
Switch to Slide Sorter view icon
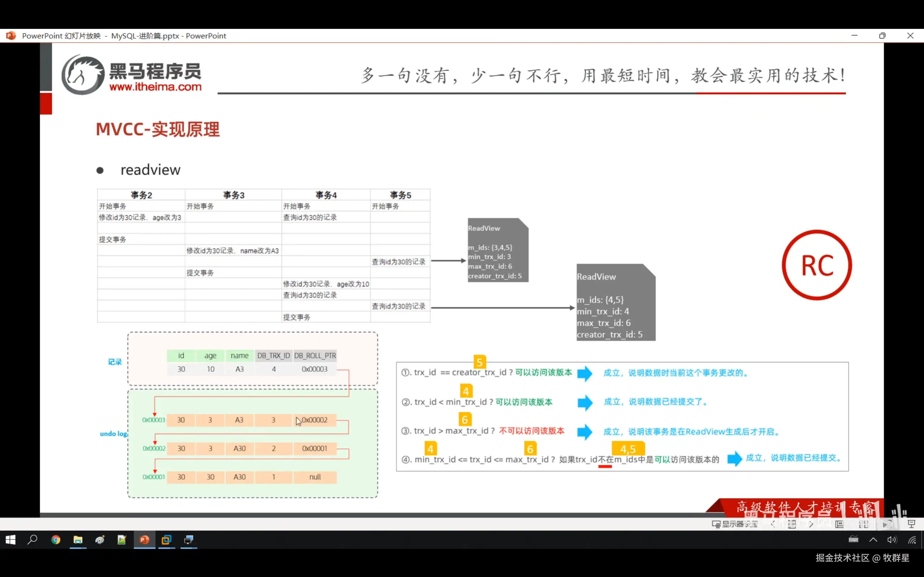coord(863,524)
